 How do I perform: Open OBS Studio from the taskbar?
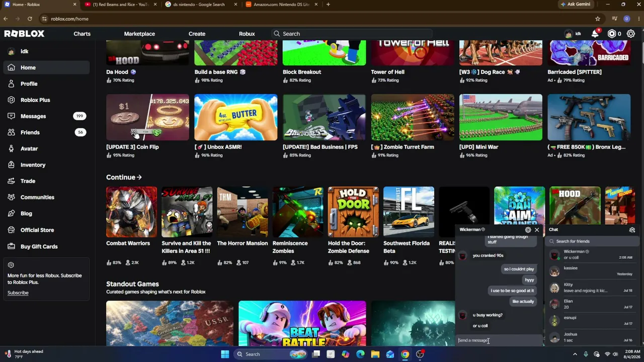(420, 354)
